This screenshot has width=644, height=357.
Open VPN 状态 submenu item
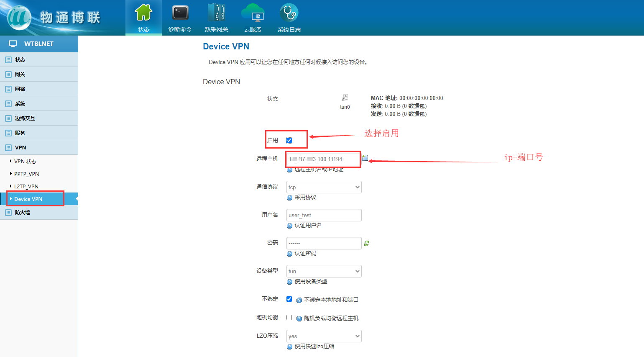[x=25, y=162]
